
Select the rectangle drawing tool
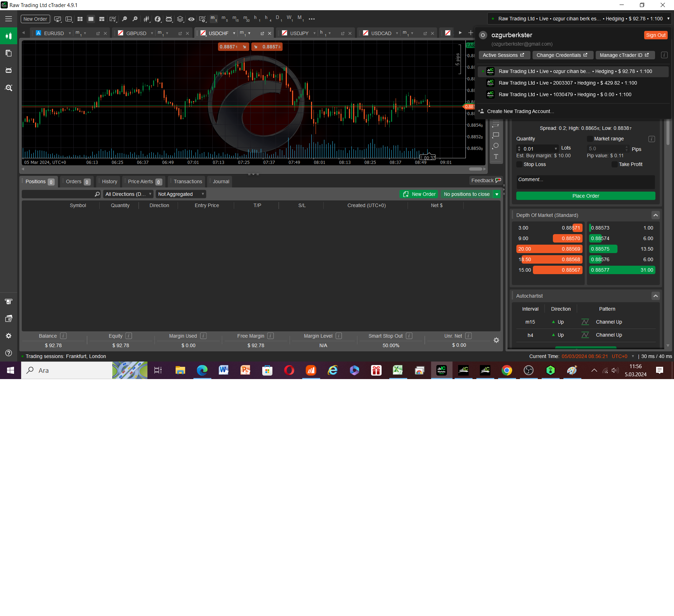click(x=496, y=135)
